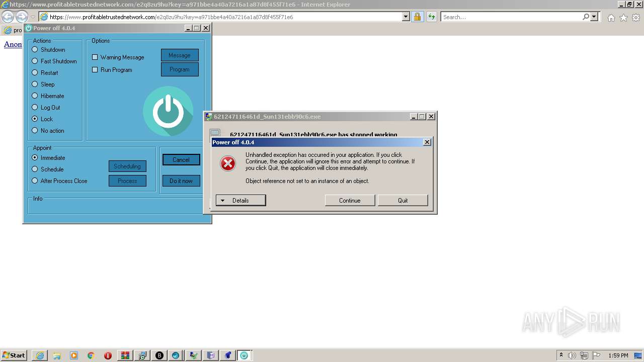
Task: Open the black circled B taskbar app
Action: [159, 355]
